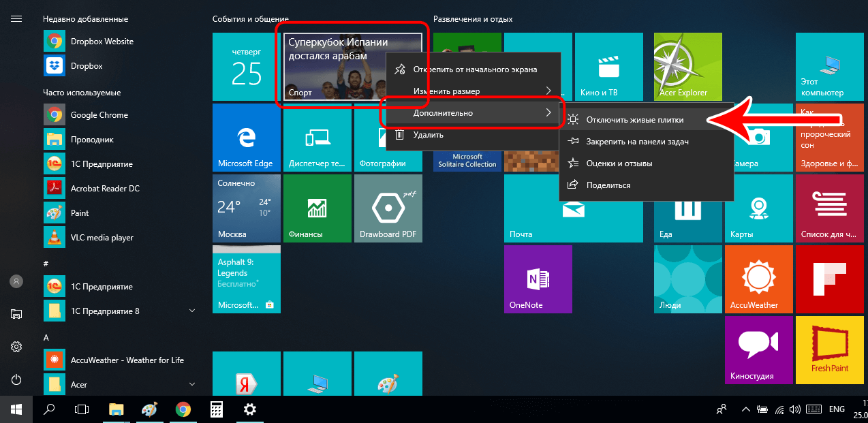Open Acer Explorer compass tile

687,66
